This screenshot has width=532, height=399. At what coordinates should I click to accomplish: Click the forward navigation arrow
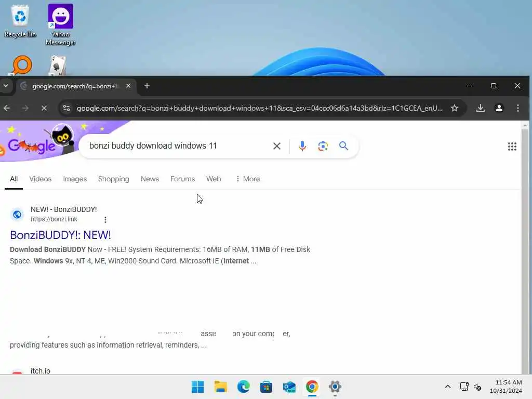[x=25, y=108]
